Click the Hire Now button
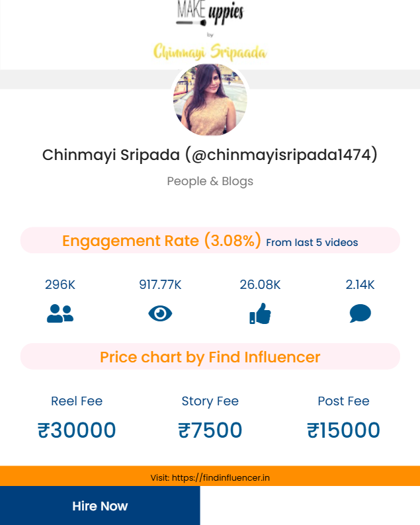 (x=100, y=506)
